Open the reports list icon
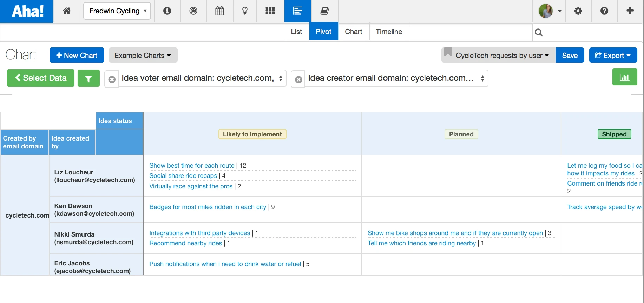The width and height of the screenshot is (644, 303). [x=297, y=11]
